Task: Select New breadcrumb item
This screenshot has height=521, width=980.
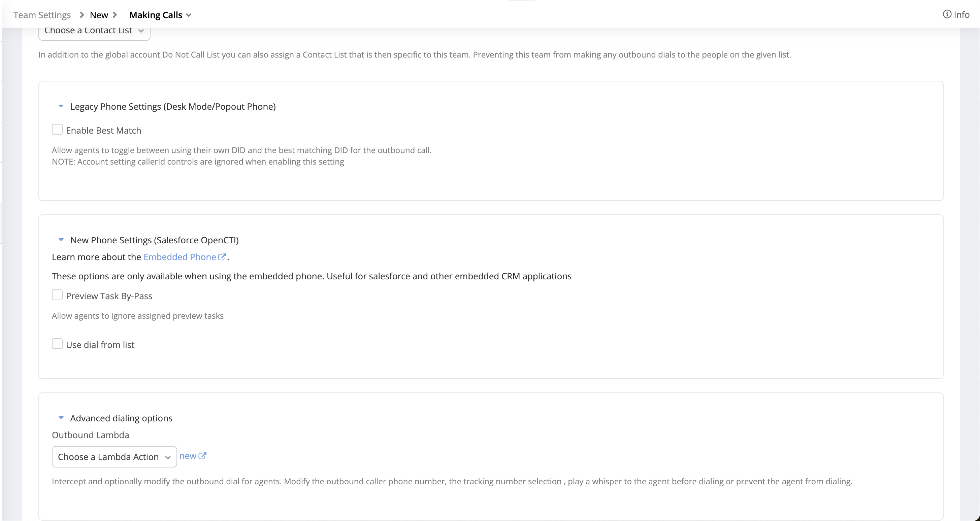Action: tap(99, 15)
